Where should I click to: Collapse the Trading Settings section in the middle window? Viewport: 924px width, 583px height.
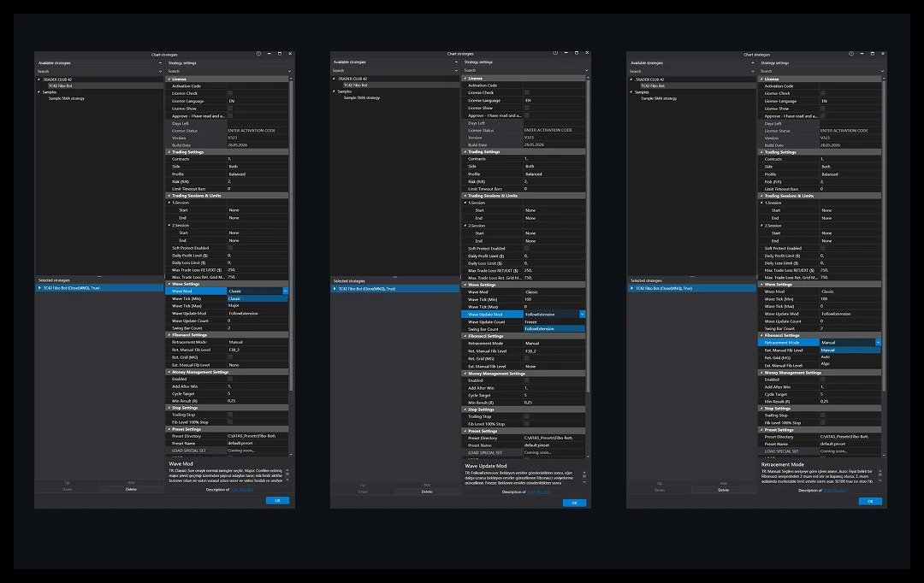pyautogui.click(x=465, y=151)
